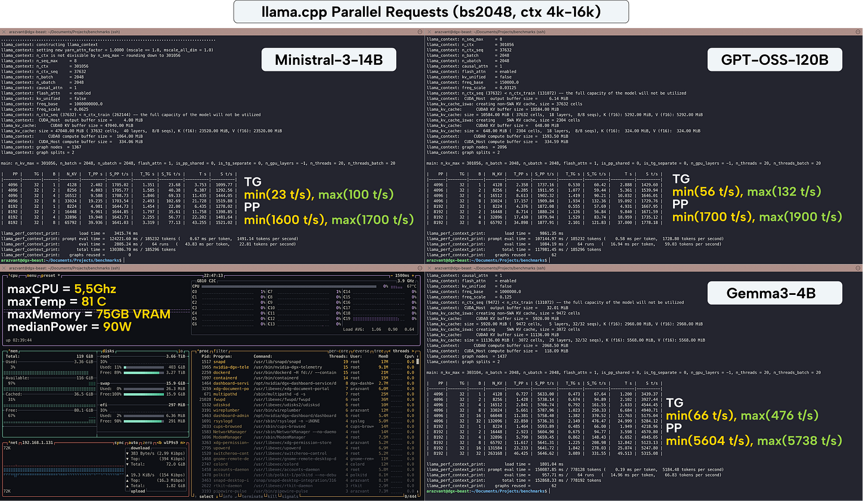Select the containerd process row
Viewport: 868px width, 501px height.
[307, 378]
